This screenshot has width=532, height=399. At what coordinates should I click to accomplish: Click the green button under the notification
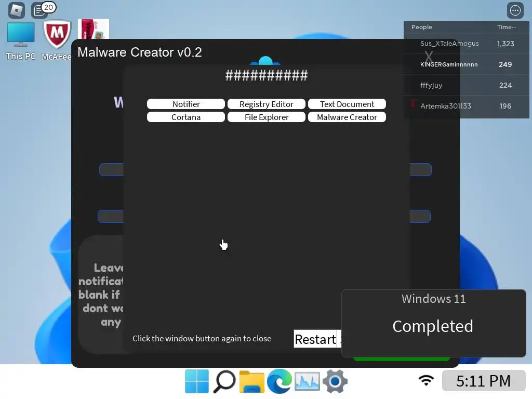pos(402,359)
